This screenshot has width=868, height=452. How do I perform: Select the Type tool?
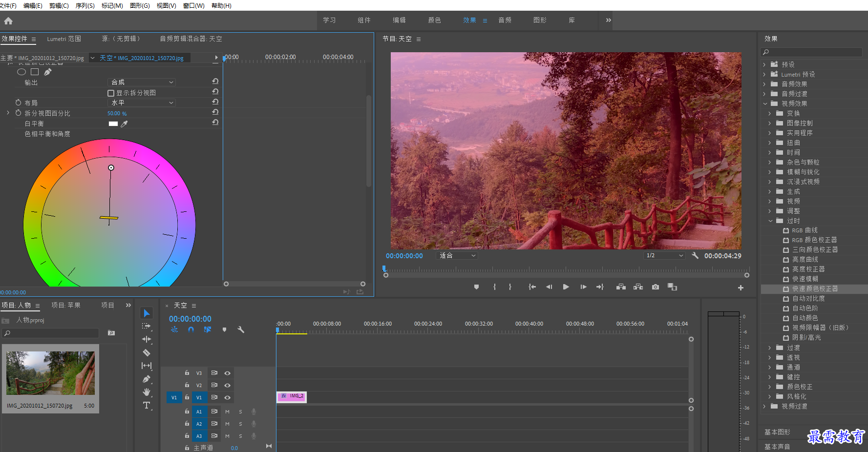147,405
